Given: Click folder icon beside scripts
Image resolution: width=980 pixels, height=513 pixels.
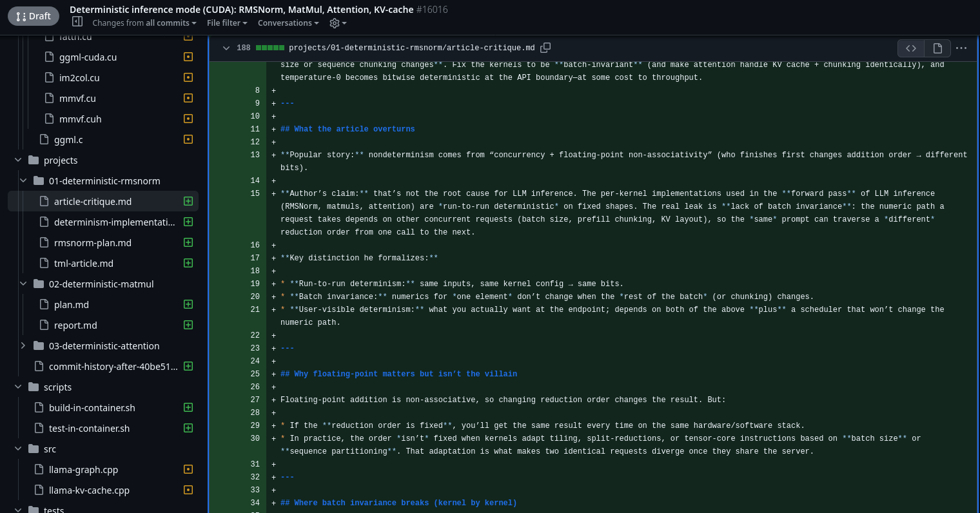Looking at the screenshot, I should click(x=34, y=387).
